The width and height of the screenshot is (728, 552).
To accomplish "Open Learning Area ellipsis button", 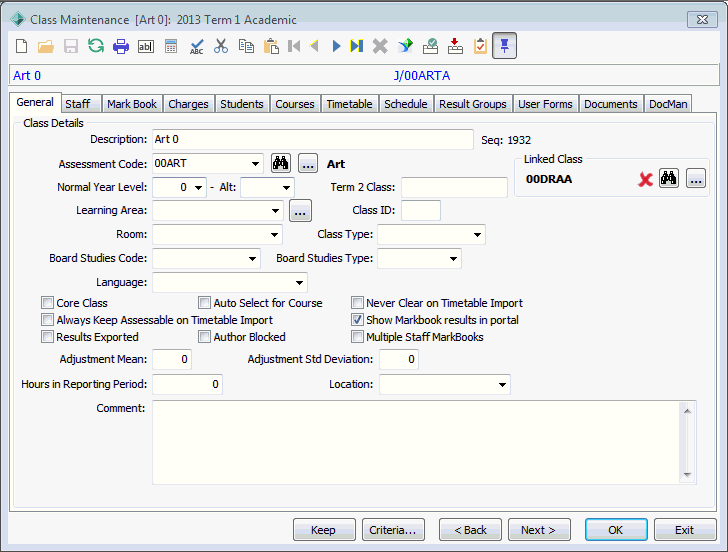I will [300, 211].
